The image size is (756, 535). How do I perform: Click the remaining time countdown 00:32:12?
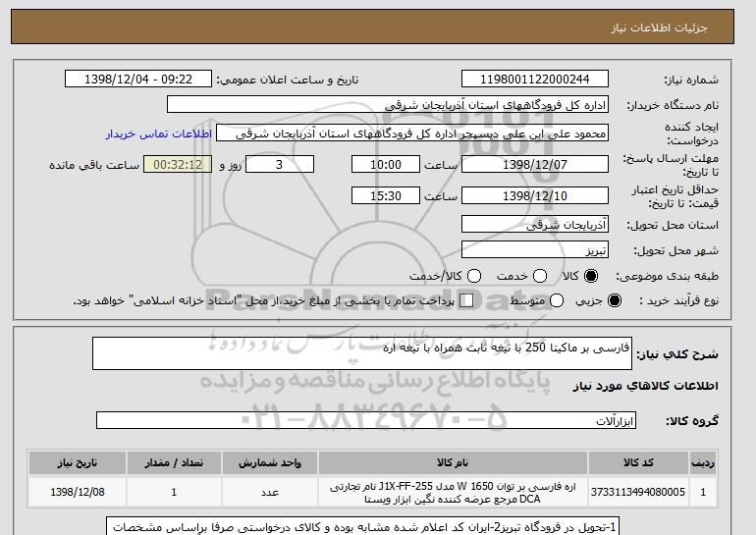tap(178, 164)
